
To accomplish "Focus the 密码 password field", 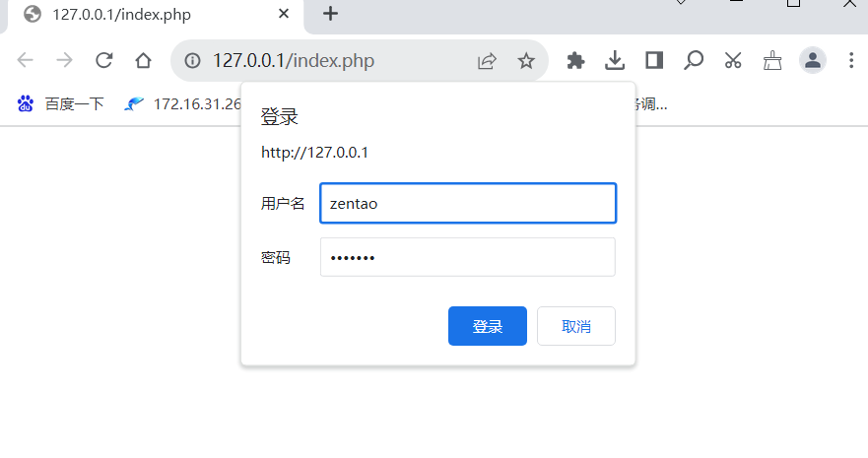I will (468, 257).
